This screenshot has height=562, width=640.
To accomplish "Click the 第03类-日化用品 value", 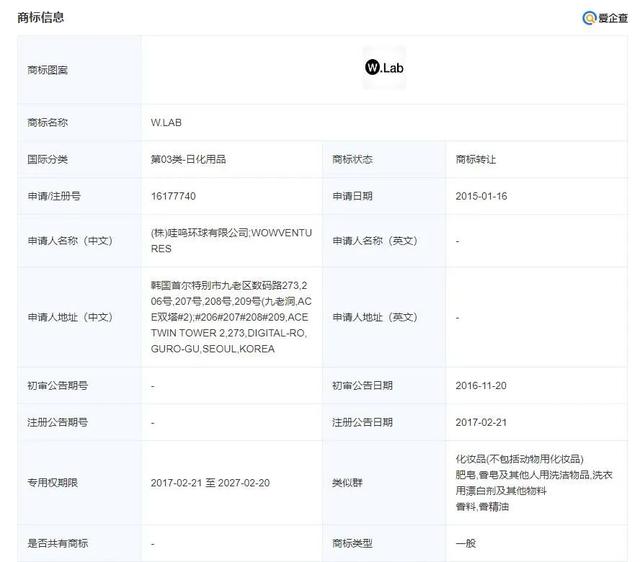I will [x=188, y=159].
